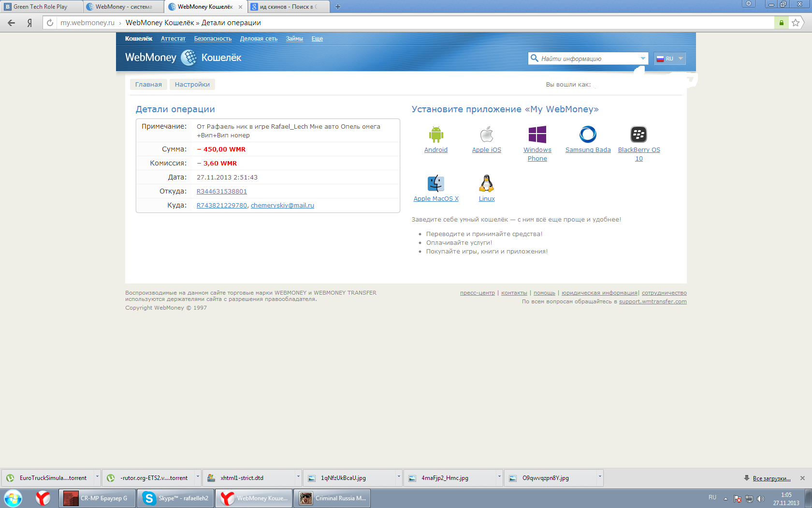Expand 4maFjp2_Hmc.jpg download menu
Screen dimensions: 812x508
499,478
